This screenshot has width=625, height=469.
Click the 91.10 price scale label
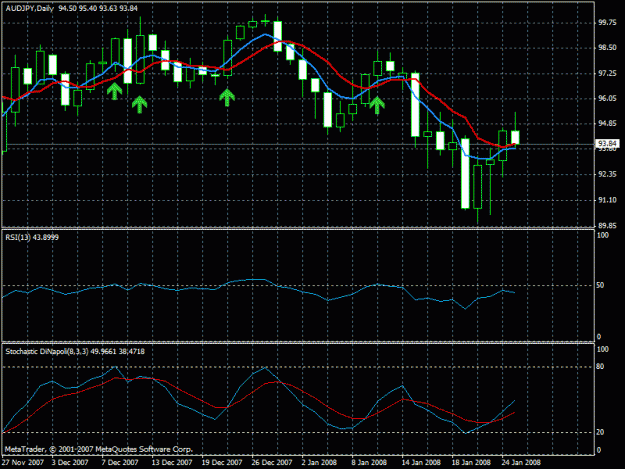[x=607, y=200]
